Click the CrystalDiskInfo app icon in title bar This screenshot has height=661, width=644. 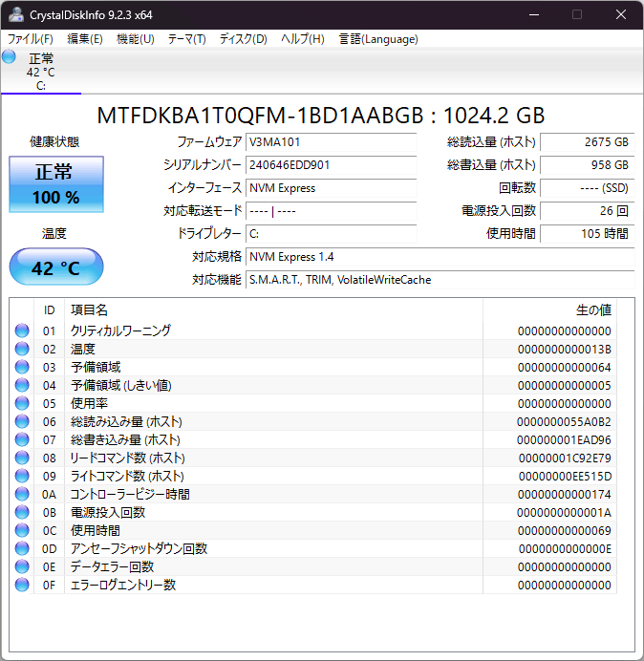click(x=16, y=14)
